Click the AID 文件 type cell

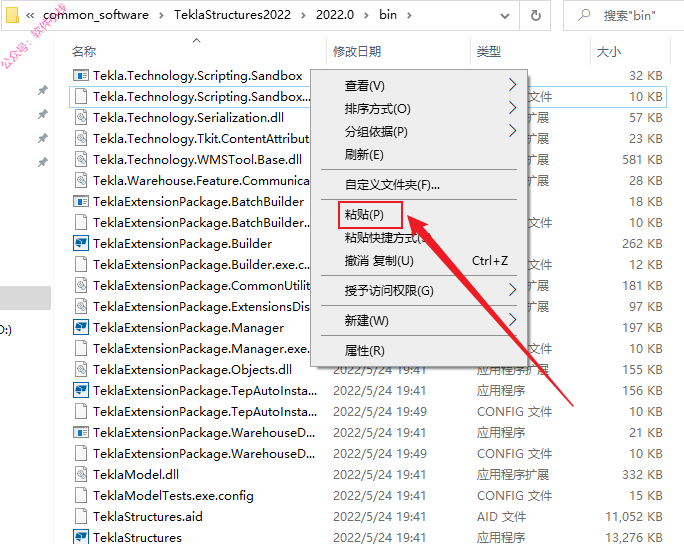(x=501, y=517)
